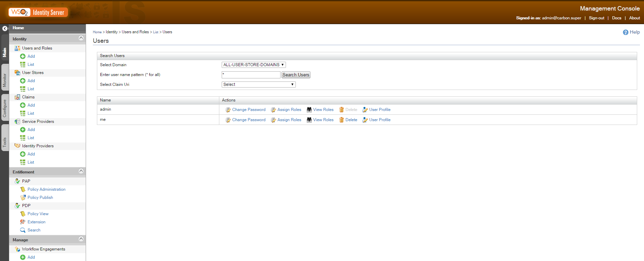Click the Add icon under Identity Providers
Screen dimensions: 644x261
point(23,154)
